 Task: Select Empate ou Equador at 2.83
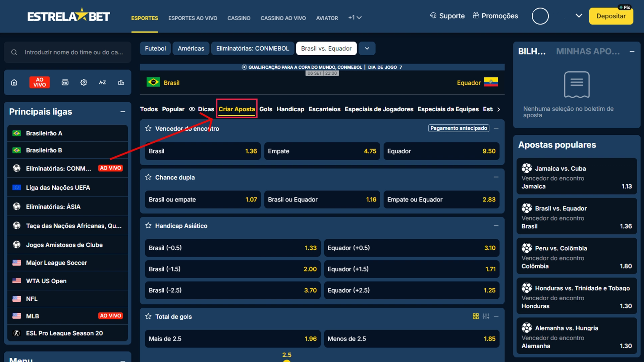coord(441,200)
